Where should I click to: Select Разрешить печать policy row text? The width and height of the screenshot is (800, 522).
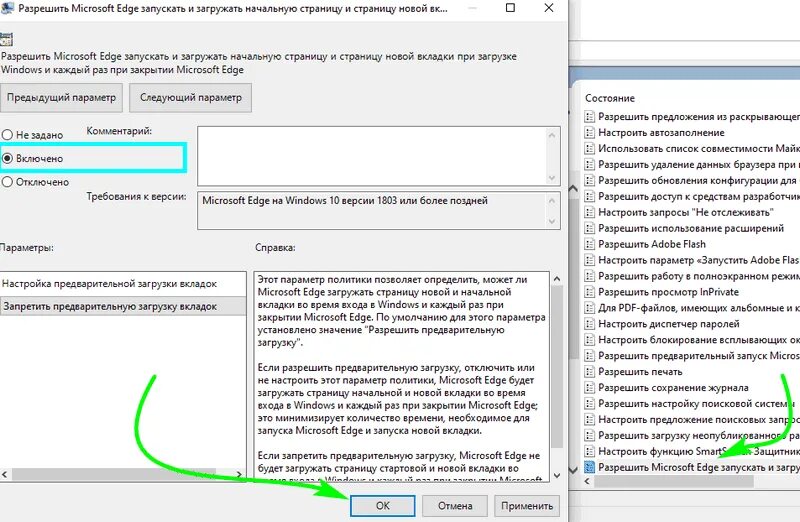point(640,371)
